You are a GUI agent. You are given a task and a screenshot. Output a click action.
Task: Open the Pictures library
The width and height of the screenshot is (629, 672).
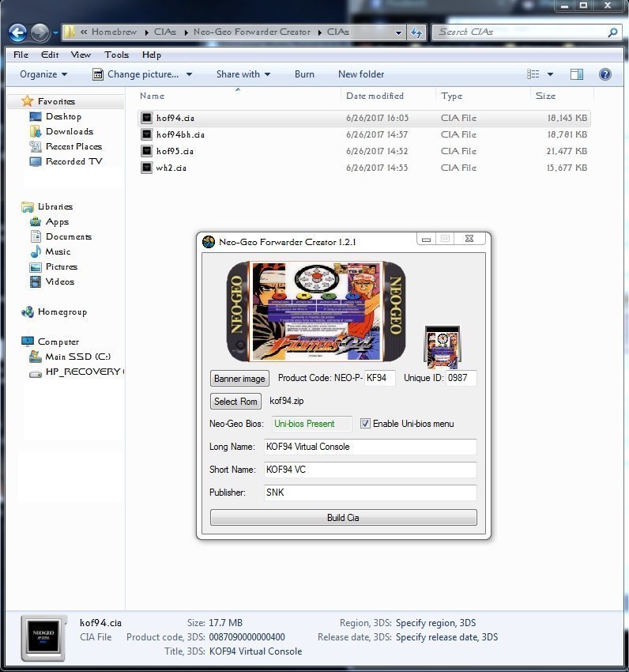[62, 266]
